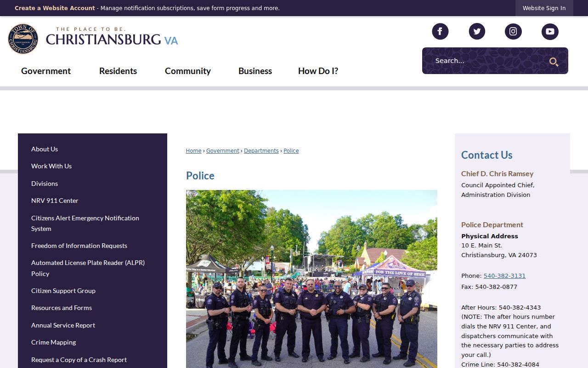
Task: Open the Government menu
Action: 46,71
